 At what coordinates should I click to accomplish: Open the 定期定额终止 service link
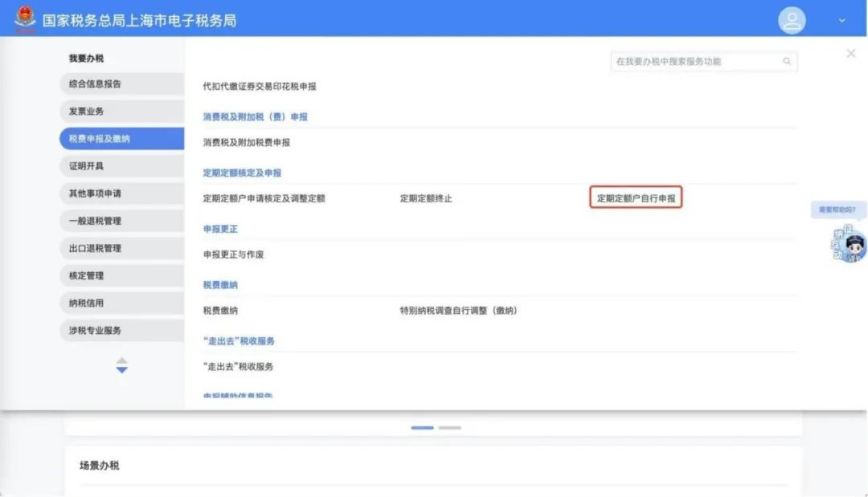pos(427,198)
